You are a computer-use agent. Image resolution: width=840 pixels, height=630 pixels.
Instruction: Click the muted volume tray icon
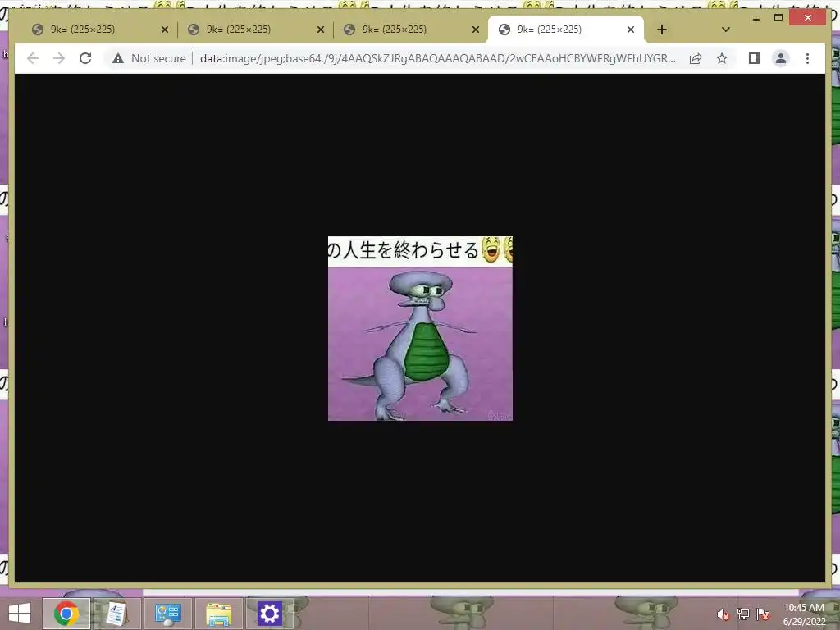pos(724,614)
